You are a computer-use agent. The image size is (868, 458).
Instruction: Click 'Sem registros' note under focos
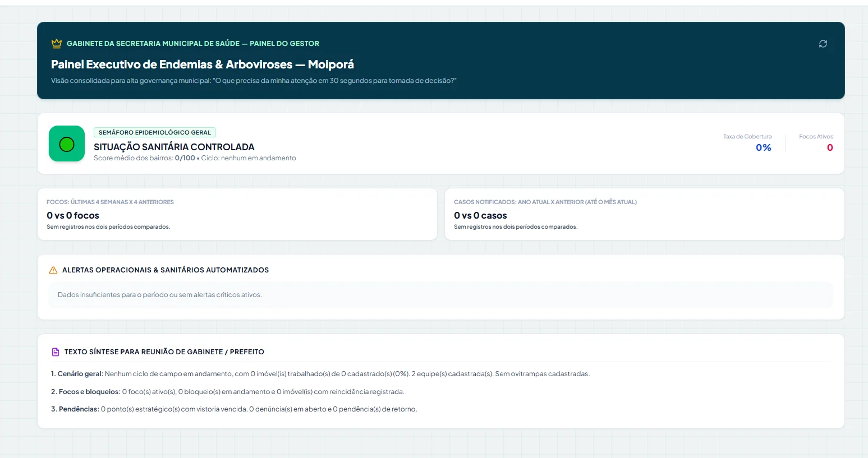(108, 227)
